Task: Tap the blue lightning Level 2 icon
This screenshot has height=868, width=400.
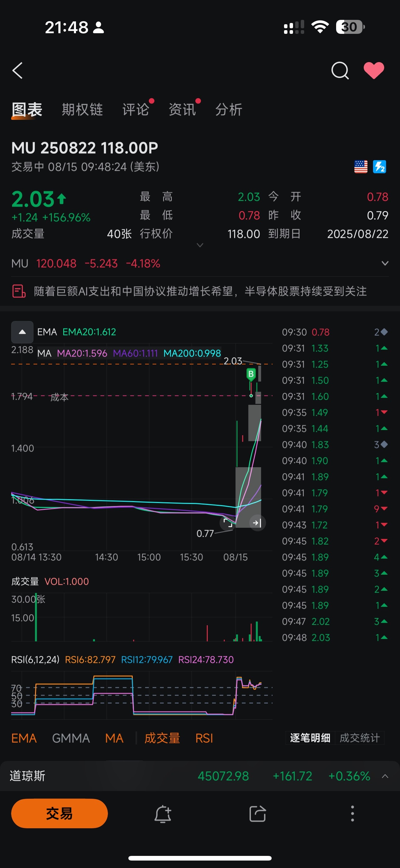Action: click(x=380, y=167)
